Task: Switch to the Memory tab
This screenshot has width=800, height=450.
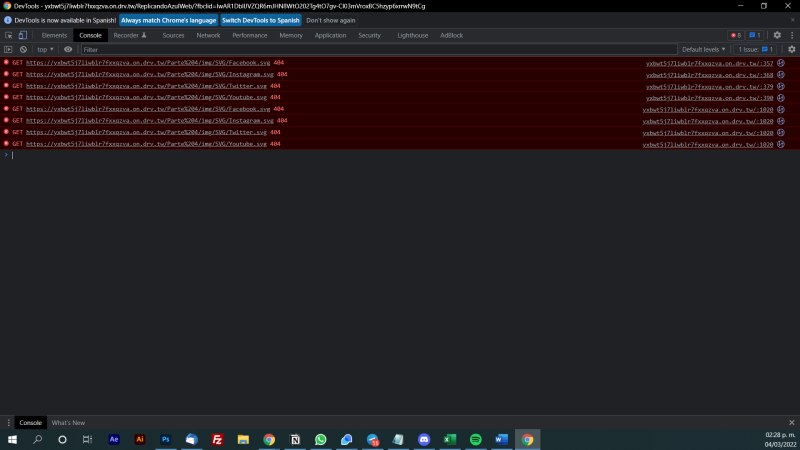Action: (291, 35)
